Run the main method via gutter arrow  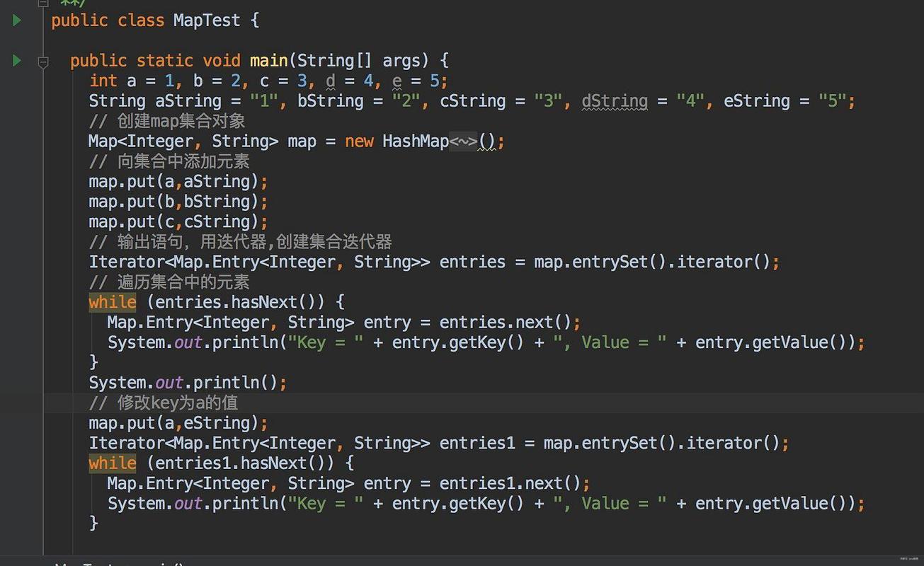(x=16, y=61)
